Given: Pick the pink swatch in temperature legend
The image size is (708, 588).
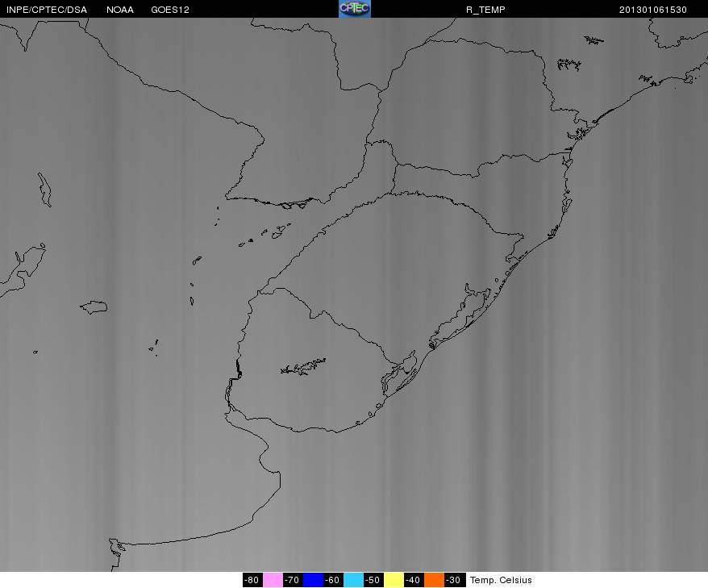Looking at the screenshot, I should (273, 580).
